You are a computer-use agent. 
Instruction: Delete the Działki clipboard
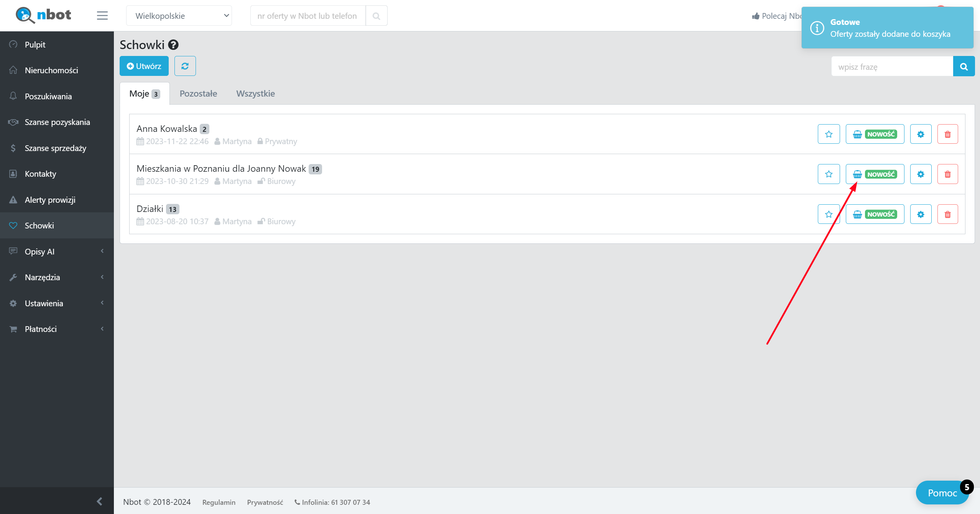point(948,214)
